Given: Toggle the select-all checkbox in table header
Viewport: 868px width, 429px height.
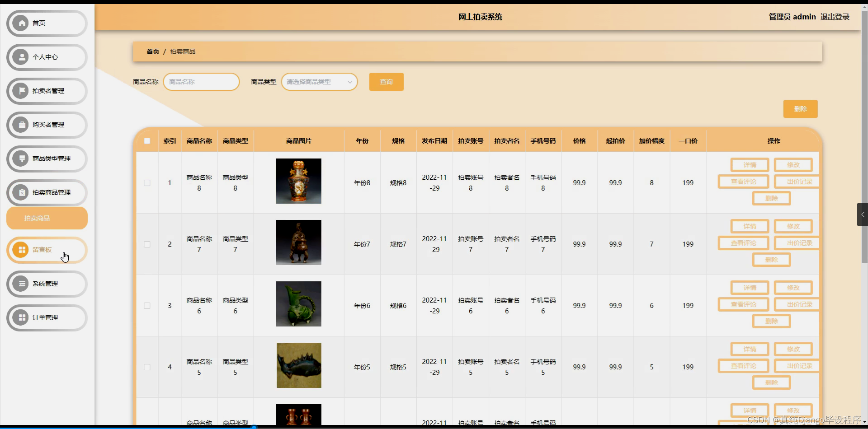Looking at the screenshot, I should click(147, 141).
